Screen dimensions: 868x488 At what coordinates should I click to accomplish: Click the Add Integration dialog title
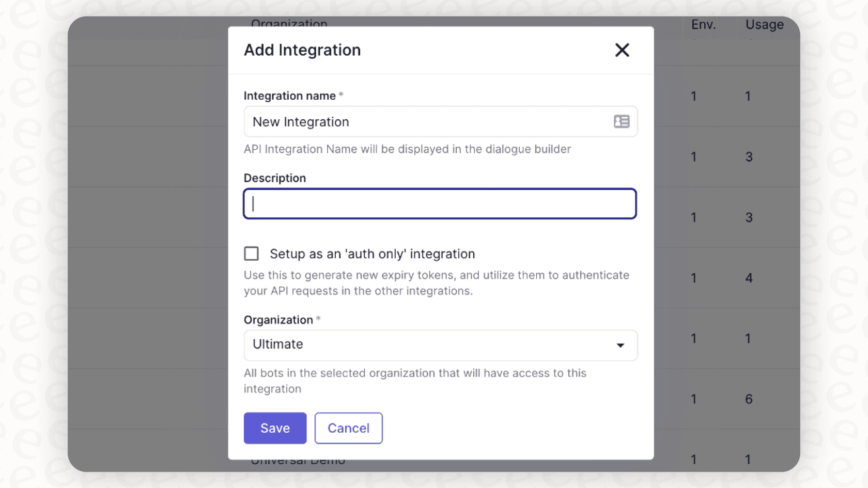302,50
